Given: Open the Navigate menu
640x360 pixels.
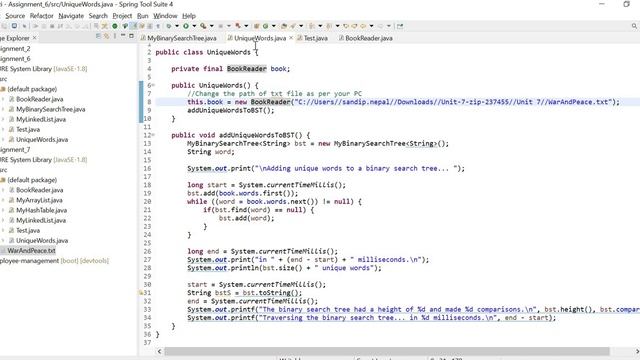Looking at the screenshot, I should [x=71, y=16].
